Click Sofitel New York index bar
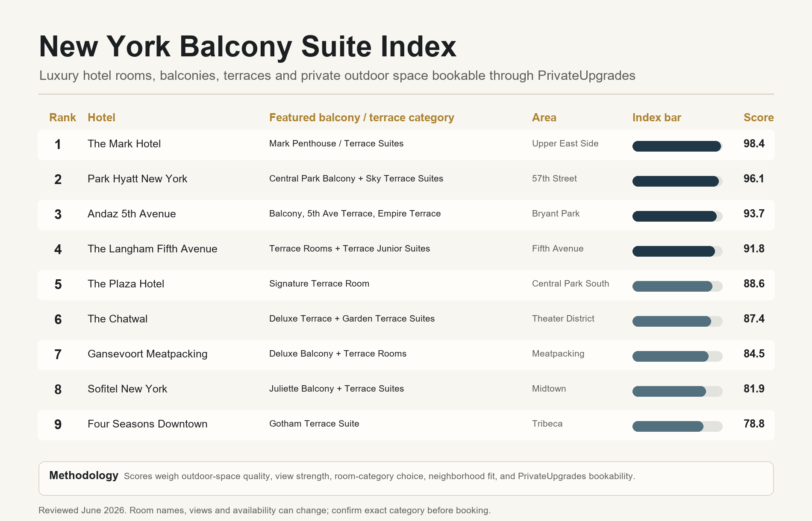The width and height of the screenshot is (812, 521). (677, 392)
